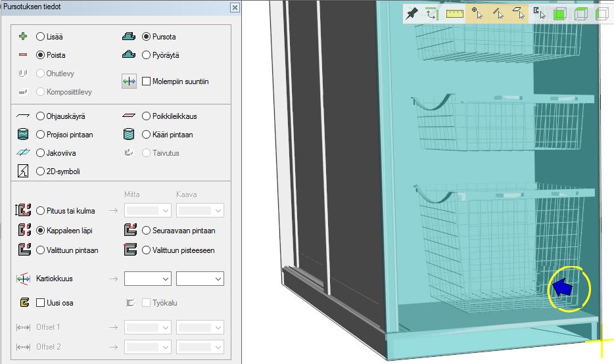Viewport: 614px width, 364px height.
Task: Click the Poikkileikkaus cross-section icon
Action: [129, 116]
